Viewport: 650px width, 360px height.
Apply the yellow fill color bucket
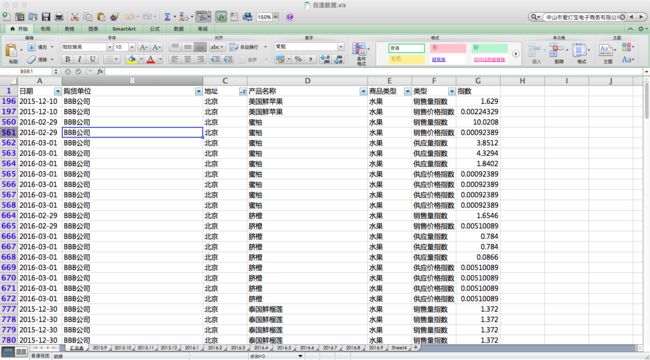click(132, 60)
